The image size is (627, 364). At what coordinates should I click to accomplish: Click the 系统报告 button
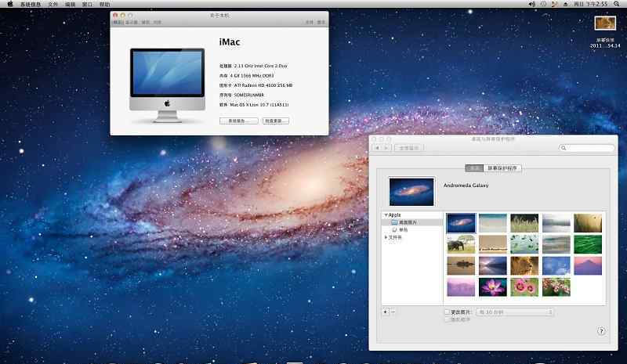click(238, 121)
